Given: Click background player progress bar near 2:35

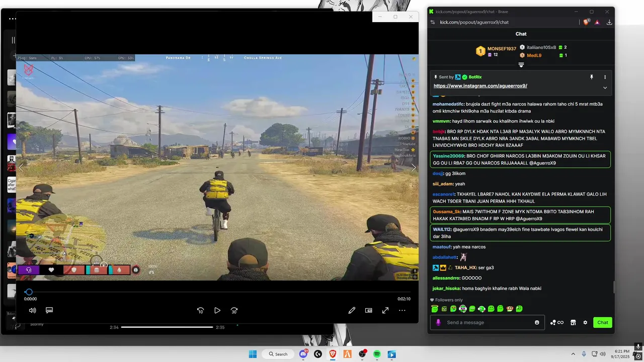Looking at the screenshot, I should coord(167,327).
